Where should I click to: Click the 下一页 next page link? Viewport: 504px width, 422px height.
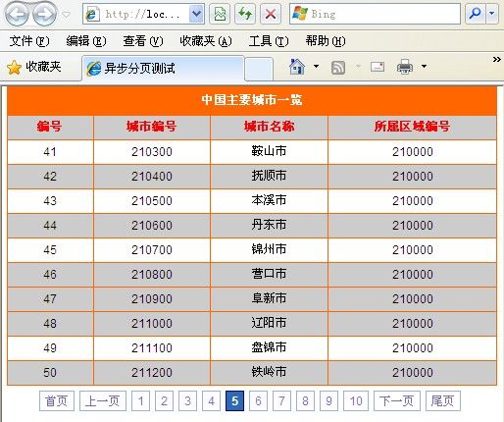[397, 400]
